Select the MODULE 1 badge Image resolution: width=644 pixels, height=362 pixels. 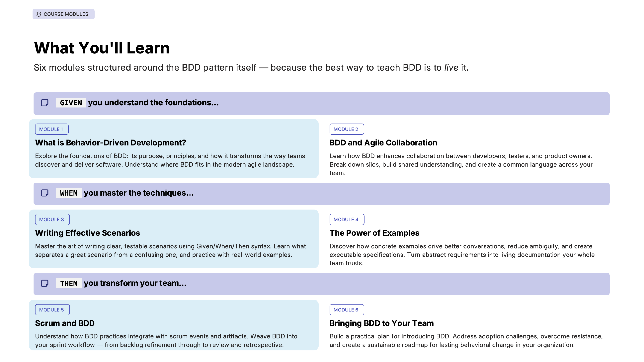[x=52, y=129]
